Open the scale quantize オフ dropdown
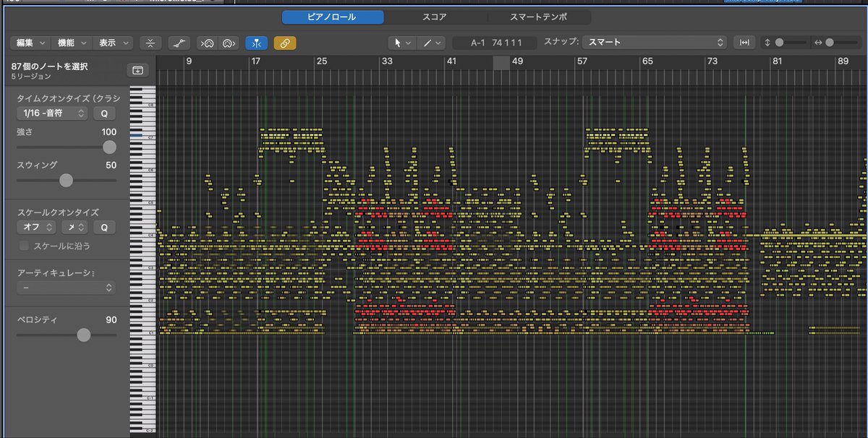Viewport: 868px width, 438px height. 36,227
